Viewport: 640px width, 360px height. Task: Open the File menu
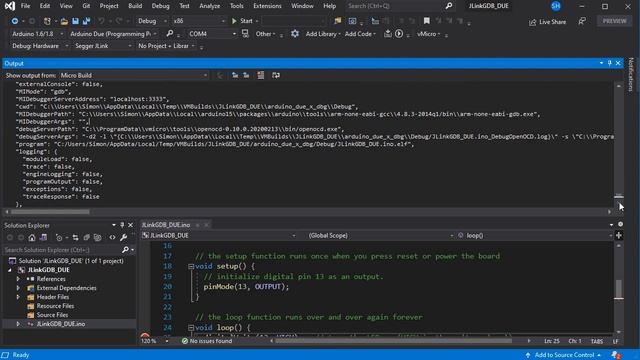[x=25, y=6]
